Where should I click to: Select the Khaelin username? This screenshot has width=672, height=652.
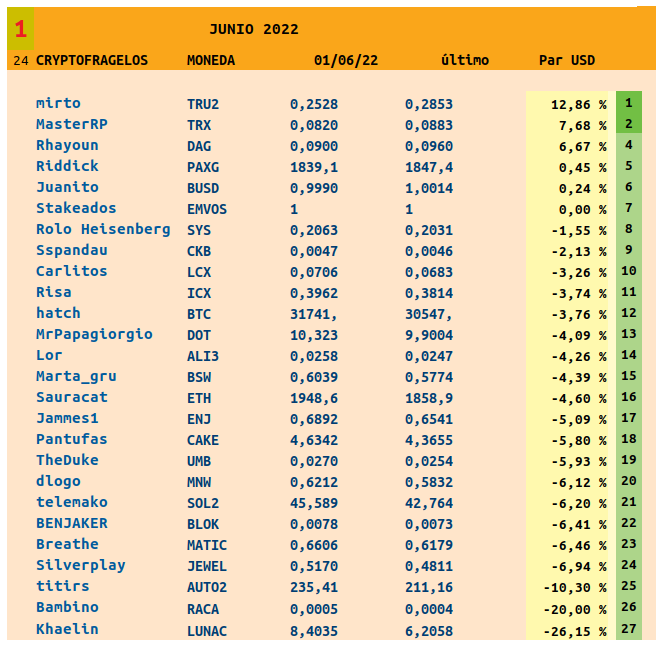(67, 629)
